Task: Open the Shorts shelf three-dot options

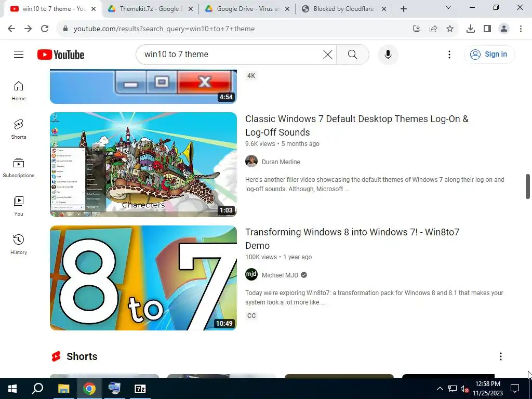Action: coord(500,356)
